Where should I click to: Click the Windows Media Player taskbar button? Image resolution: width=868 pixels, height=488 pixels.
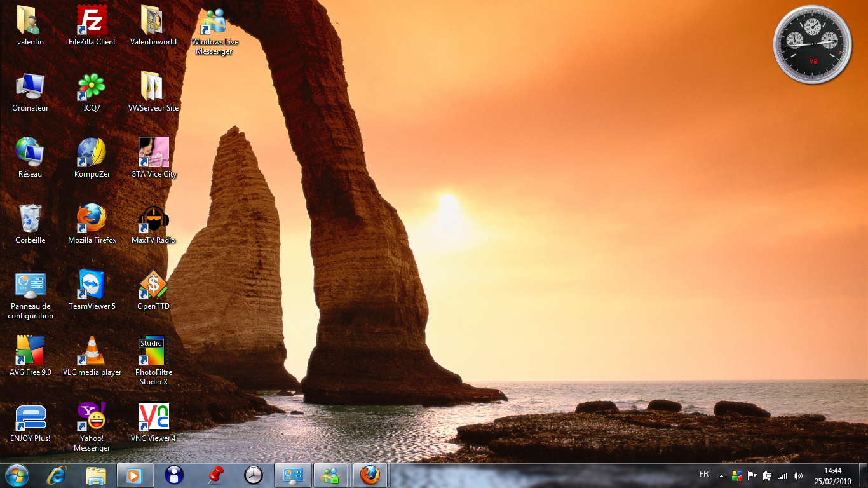pyautogui.click(x=135, y=475)
